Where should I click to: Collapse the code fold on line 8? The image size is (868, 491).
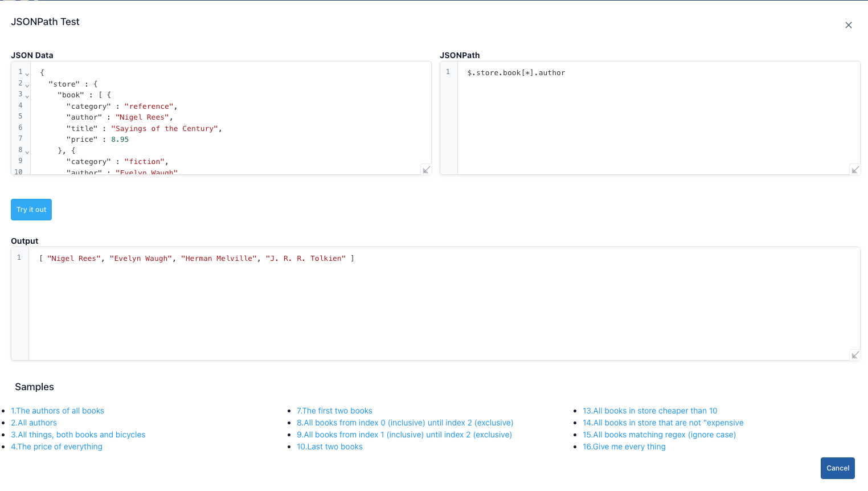[x=27, y=152]
